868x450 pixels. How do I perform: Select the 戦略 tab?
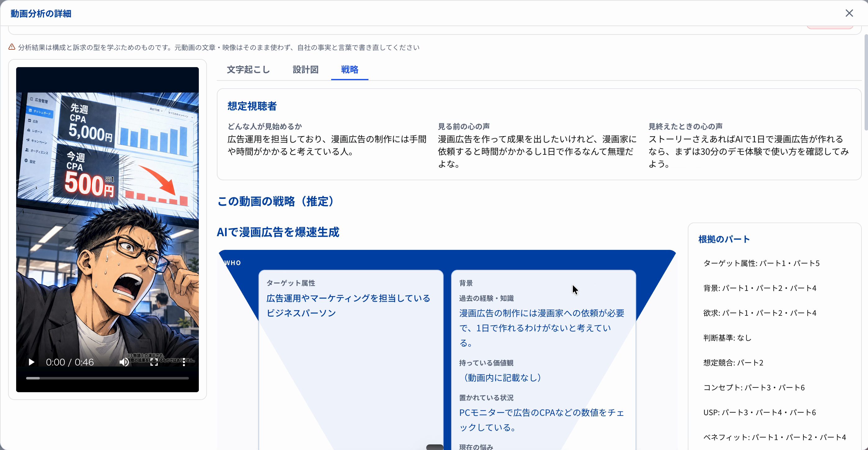pyautogui.click(x=350, y=70)
